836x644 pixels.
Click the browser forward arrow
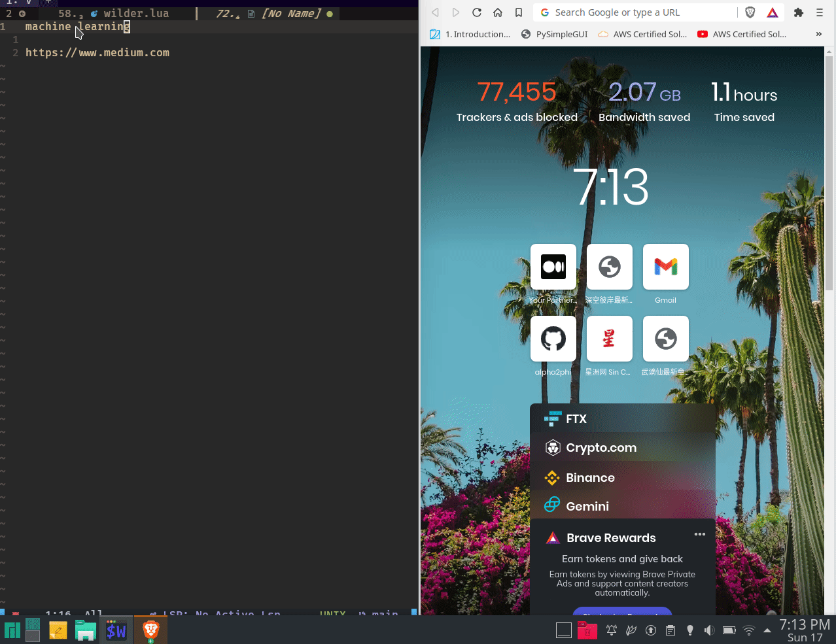456,12
